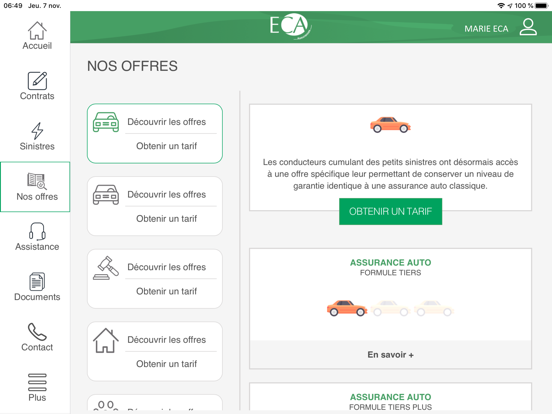Open the Sinistres lightning bolt icon
Viewport: 552px width, 414px height.
37,131
